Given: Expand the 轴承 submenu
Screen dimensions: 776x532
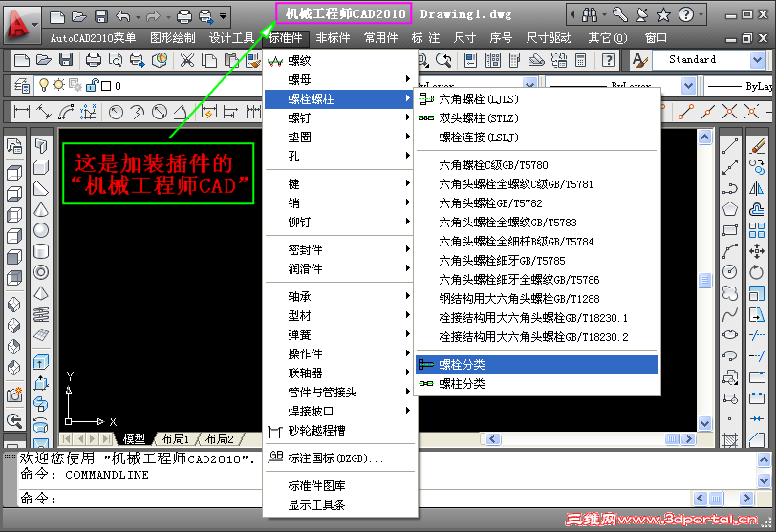Looking at the screenshot, I should click(x=339, y=297).
